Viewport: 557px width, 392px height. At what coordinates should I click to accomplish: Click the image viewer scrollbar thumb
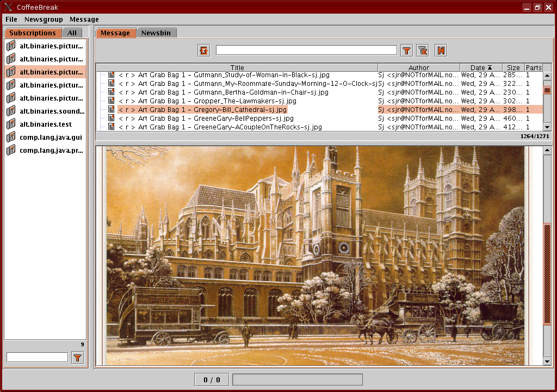click(547, 274)
